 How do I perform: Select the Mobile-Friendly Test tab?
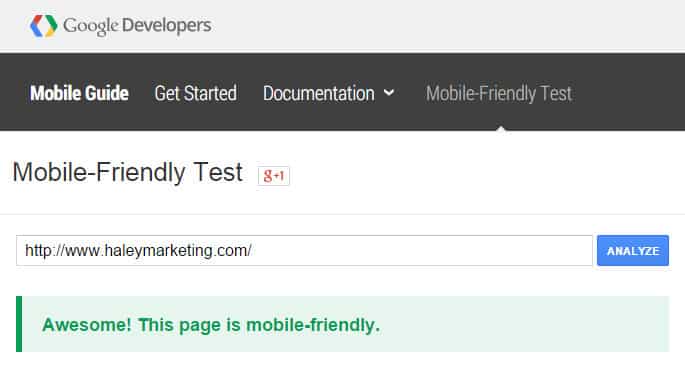(499, 93)
